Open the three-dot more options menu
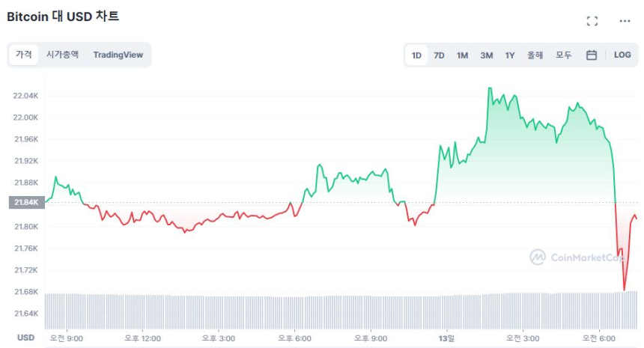The image size is (644, 348). click(625, 21)
